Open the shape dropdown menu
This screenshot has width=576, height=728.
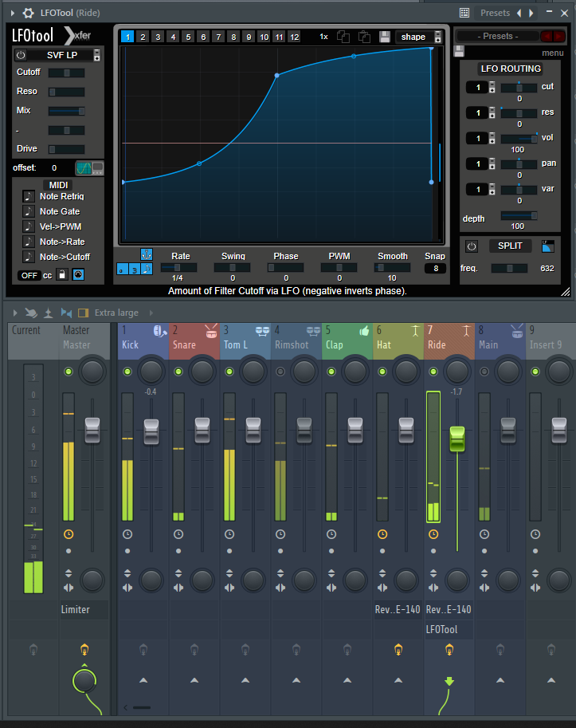click(417, 37)
